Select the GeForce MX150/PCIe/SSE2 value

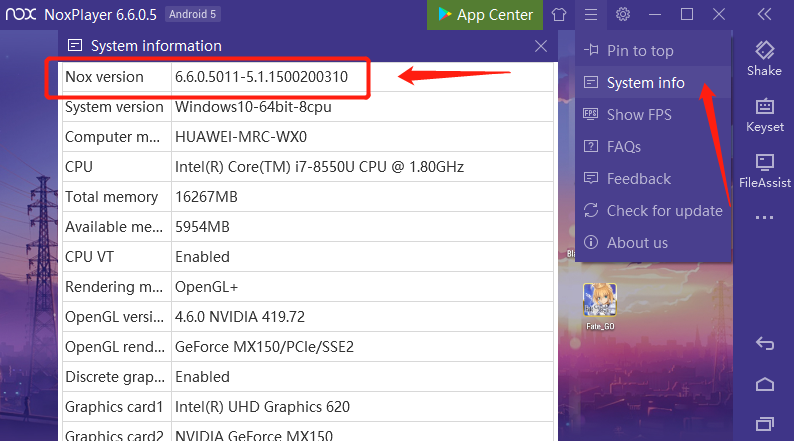264,347
